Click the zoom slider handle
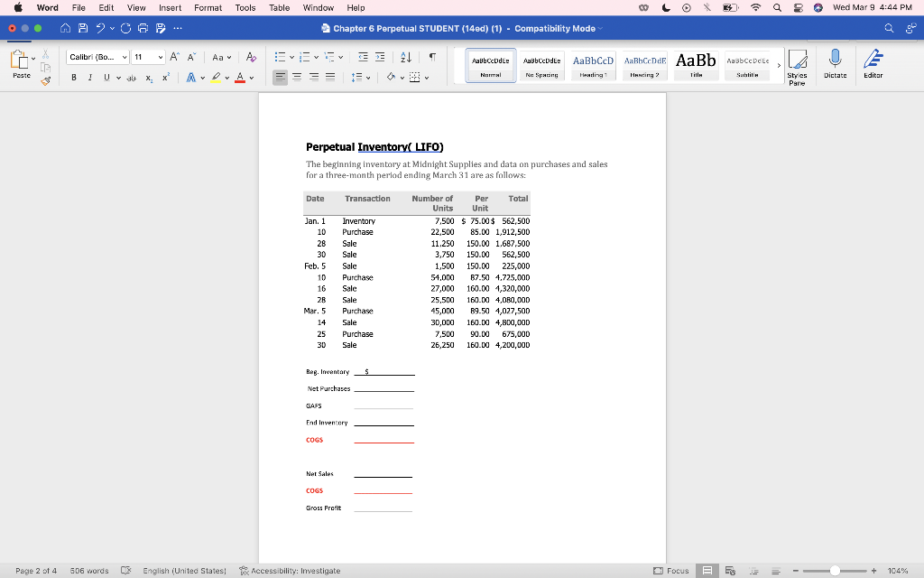The width and height of the screenshot is (924, 578). (x=835, y=571)
